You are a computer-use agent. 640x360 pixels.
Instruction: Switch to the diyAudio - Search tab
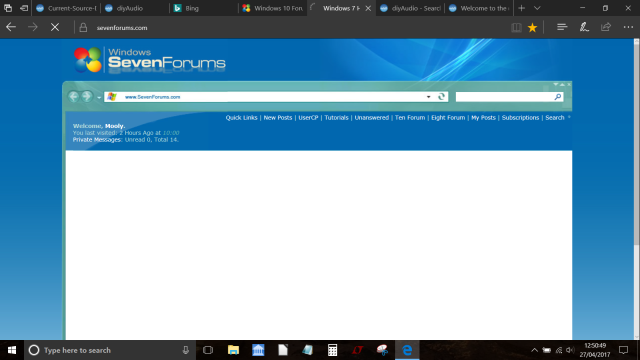[410, 8]
